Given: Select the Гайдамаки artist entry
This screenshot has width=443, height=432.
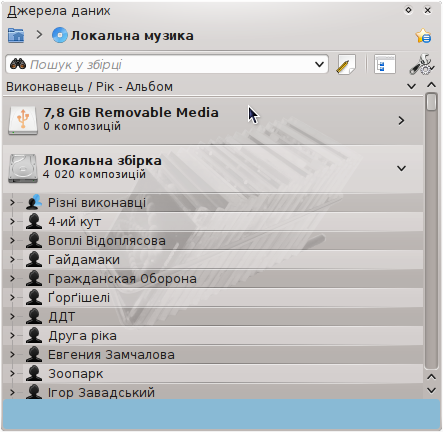Looking at the screenshot, I should pyautogui.click(x=84, y=259).
